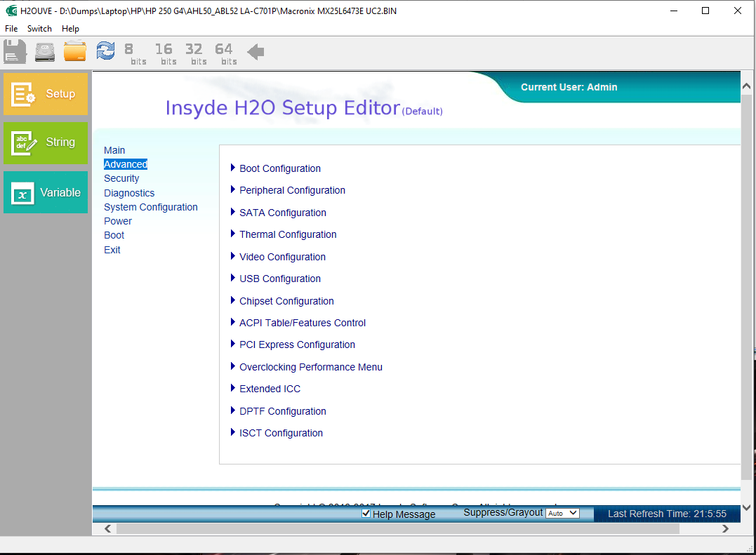Click the Current User: Admin label
Viewport: 756px width, 555px height.
point(569,87)
